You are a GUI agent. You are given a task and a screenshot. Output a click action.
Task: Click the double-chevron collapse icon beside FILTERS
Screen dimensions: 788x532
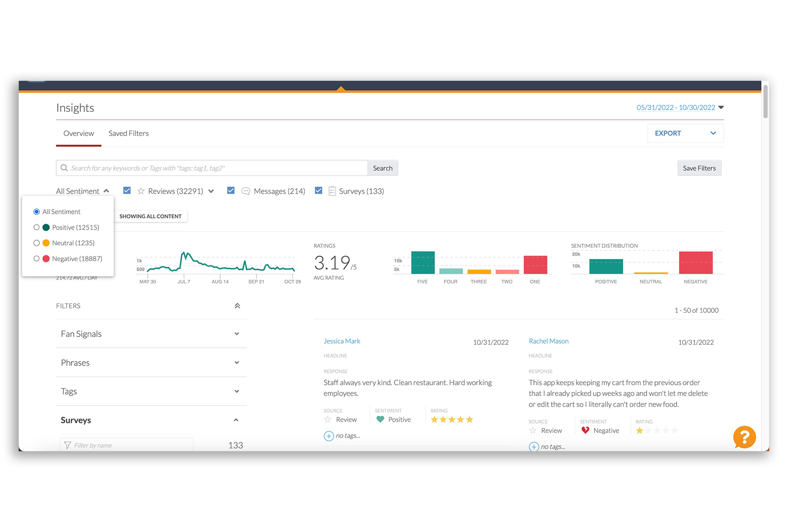click(237, 306)
